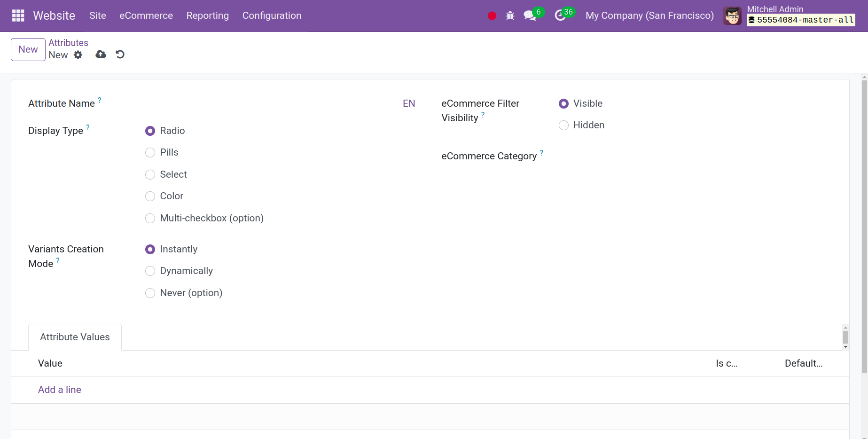The height and width of the screenshot is (439, 868).
Task: Open Mitchell Admin user menu
Action: 790,16
